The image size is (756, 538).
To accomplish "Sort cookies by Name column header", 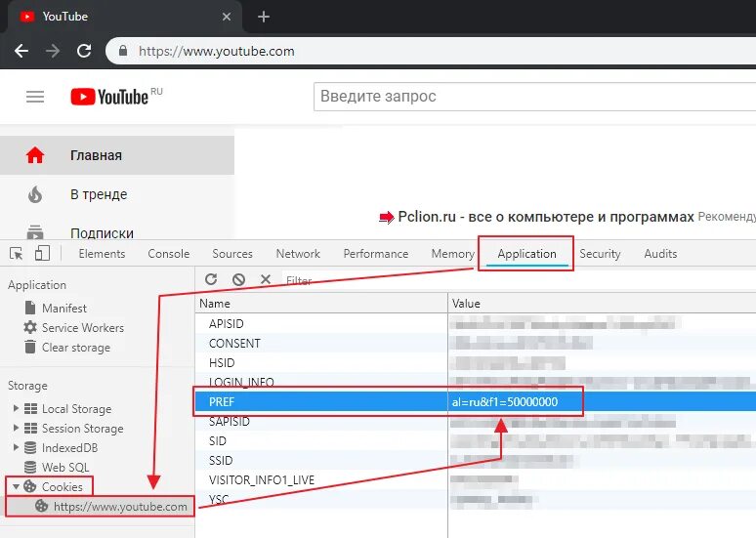I will pyautogui.click(x=321, y=304).
